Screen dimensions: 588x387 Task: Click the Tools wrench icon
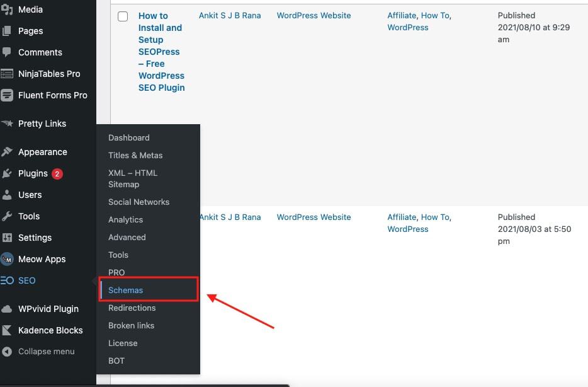[7, 216]
